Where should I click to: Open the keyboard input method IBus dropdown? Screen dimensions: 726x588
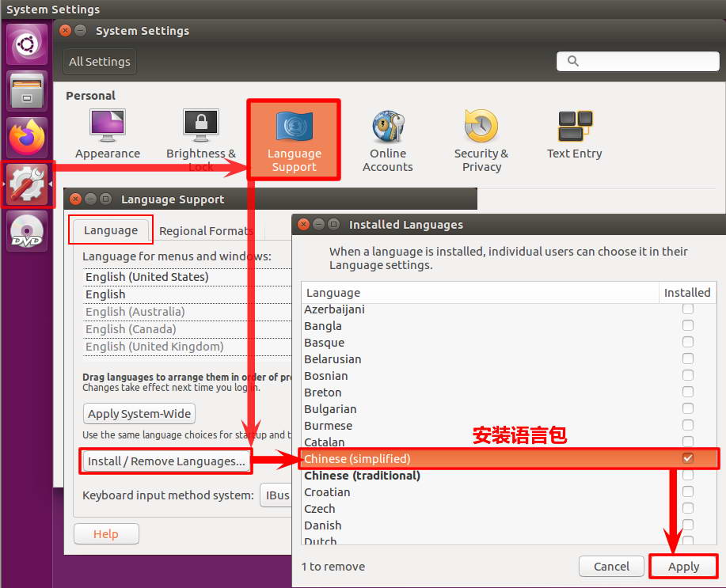coord(276,495)
